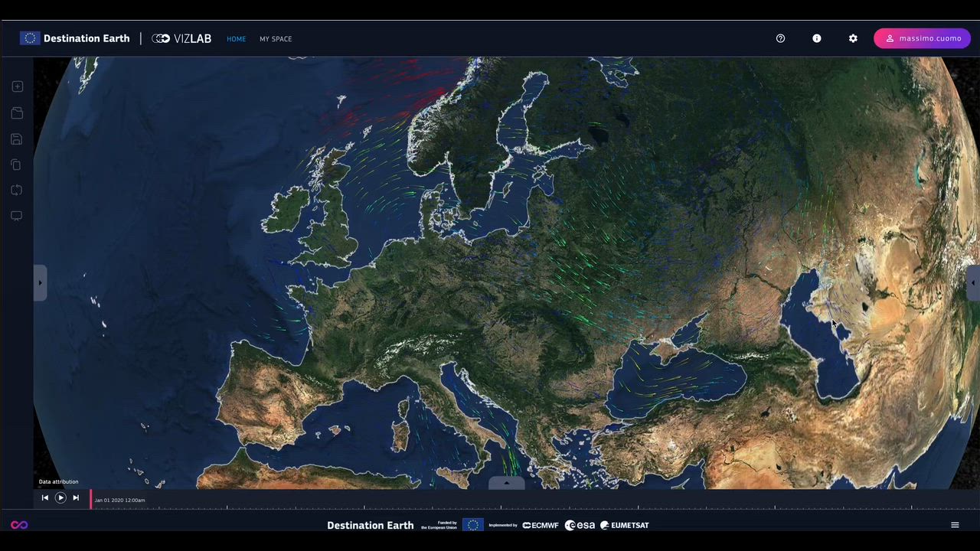This screenshot has width=980, height=551.
Task: Go to the HOME tab
Action: point(236,39)
